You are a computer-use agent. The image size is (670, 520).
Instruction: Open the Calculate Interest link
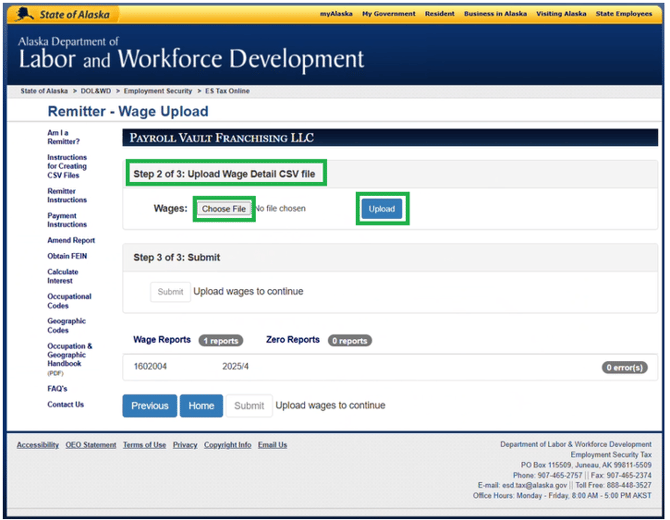click(63, 276)
